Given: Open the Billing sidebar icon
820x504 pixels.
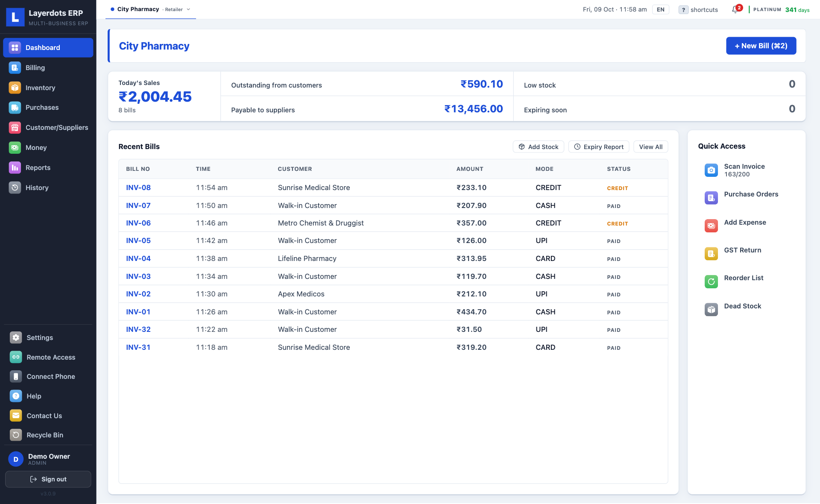Looking at the screenshot, I should tap(15, 67).
